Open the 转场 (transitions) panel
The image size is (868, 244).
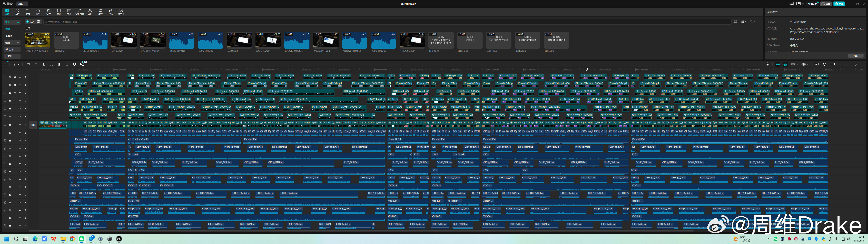point(59,12)
